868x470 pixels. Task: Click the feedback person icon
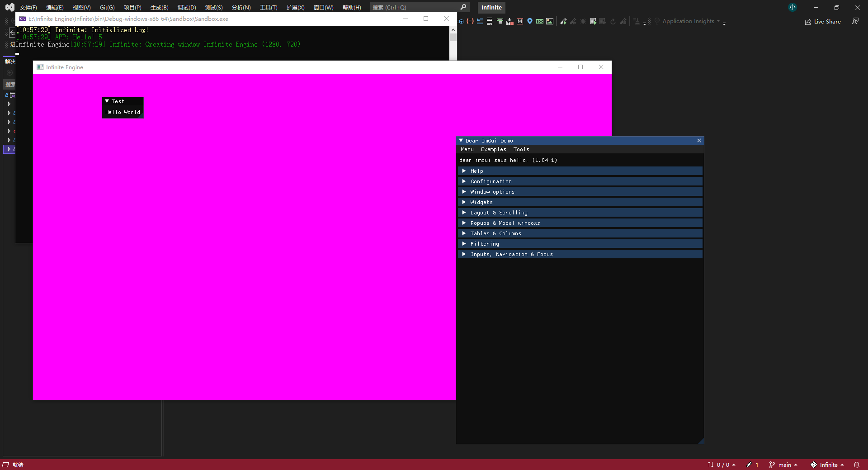pyautogui.click(x=855, y=21)
